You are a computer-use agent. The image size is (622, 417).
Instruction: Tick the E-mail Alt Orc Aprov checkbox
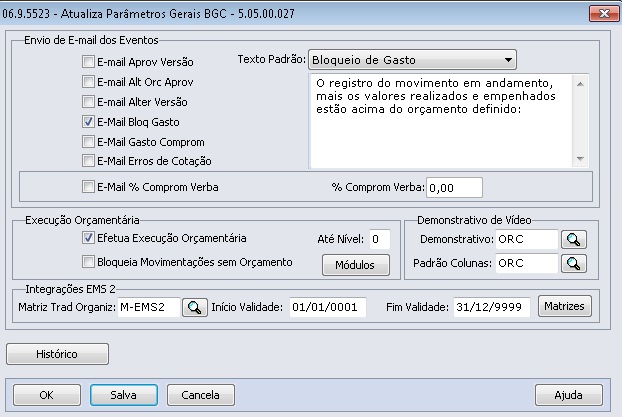pos(88,82)
